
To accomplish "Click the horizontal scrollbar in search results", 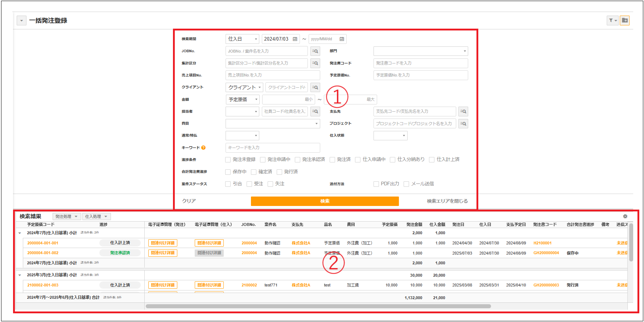I will click(x=318, y=306).
